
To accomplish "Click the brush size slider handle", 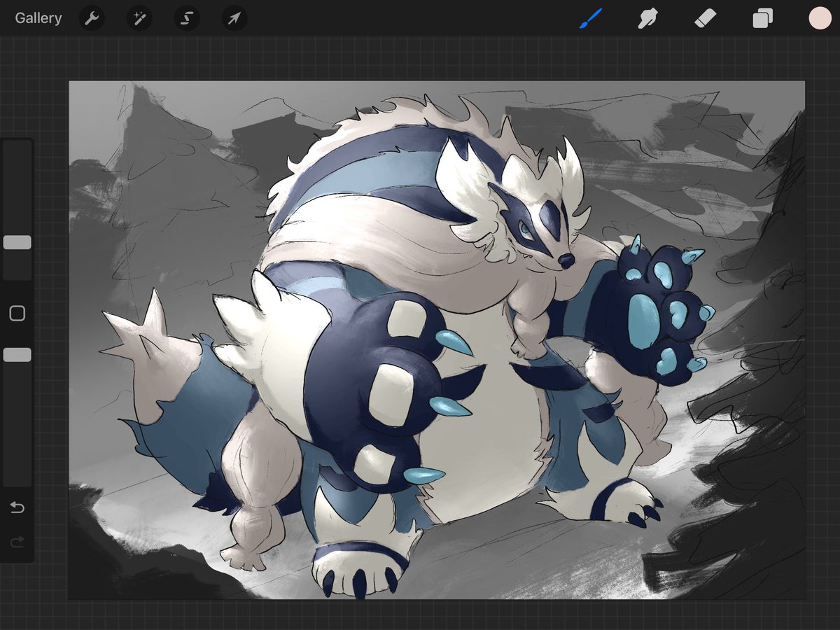I will [x=17, y=242].
